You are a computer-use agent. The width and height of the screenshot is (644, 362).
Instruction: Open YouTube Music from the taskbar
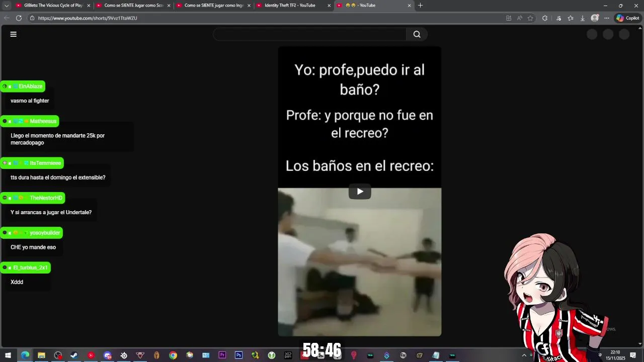91,355
